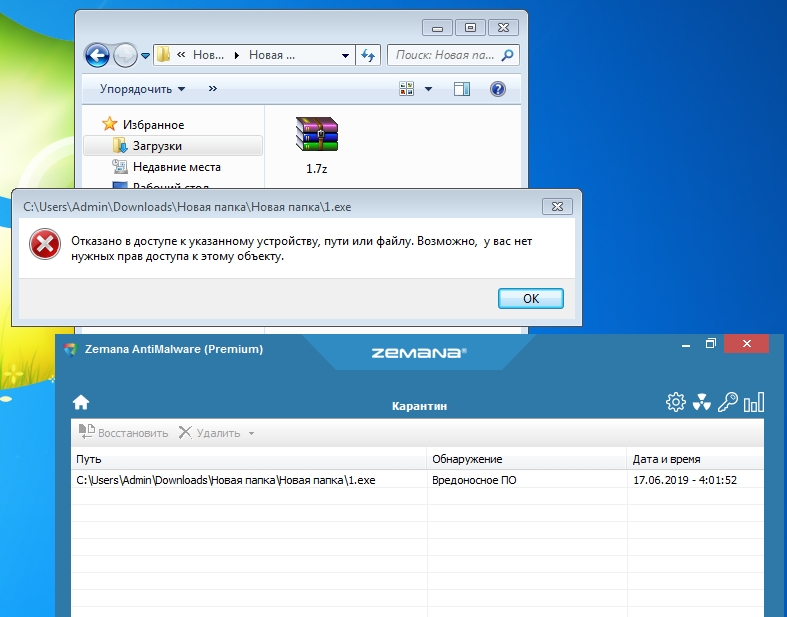Screen dimensions: 787x617
Task: Close the Zemana AntiMalware window
Action: point(746,344)
